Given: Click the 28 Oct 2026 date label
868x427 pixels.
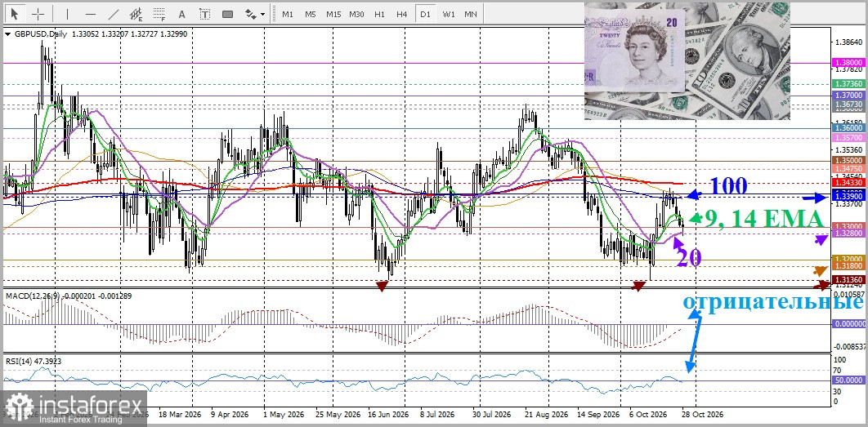Looking at the screenshot, I should (702, 414).
